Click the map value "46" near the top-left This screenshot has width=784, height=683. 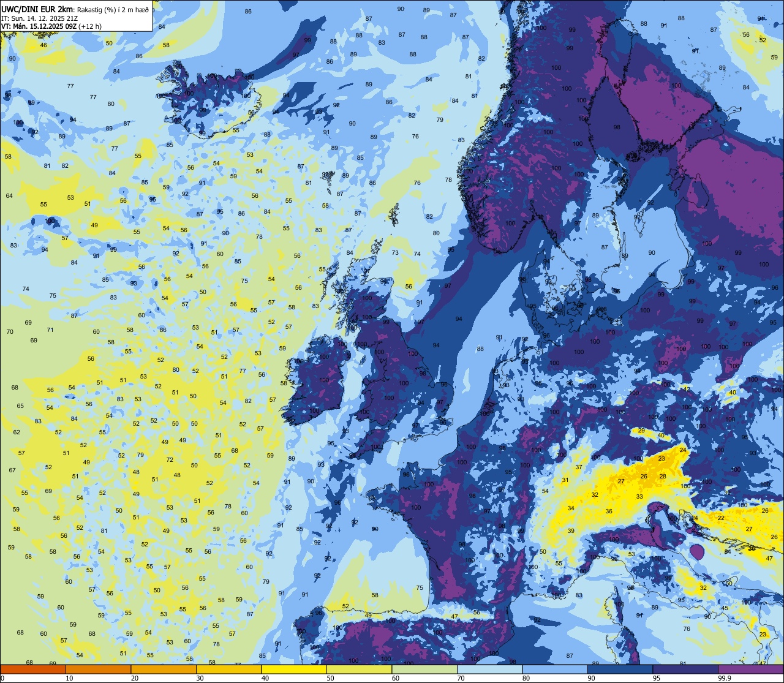tap(43, 45)
